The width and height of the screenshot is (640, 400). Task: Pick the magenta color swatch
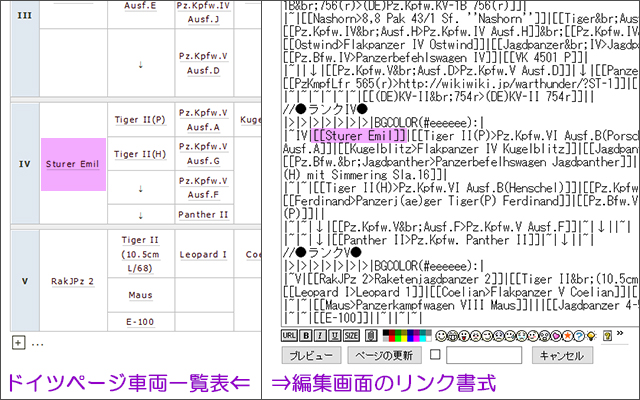click(x=416, y=338)
